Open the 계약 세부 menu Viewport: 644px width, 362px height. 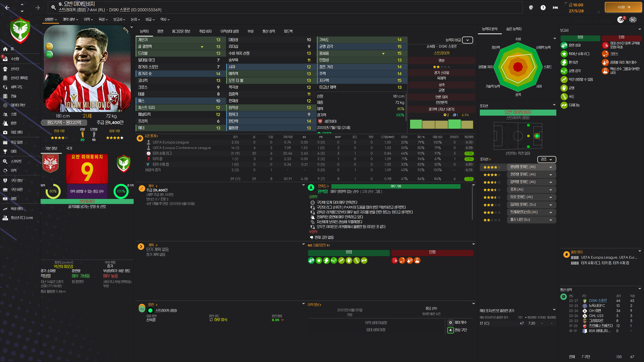tap(70, 19)
